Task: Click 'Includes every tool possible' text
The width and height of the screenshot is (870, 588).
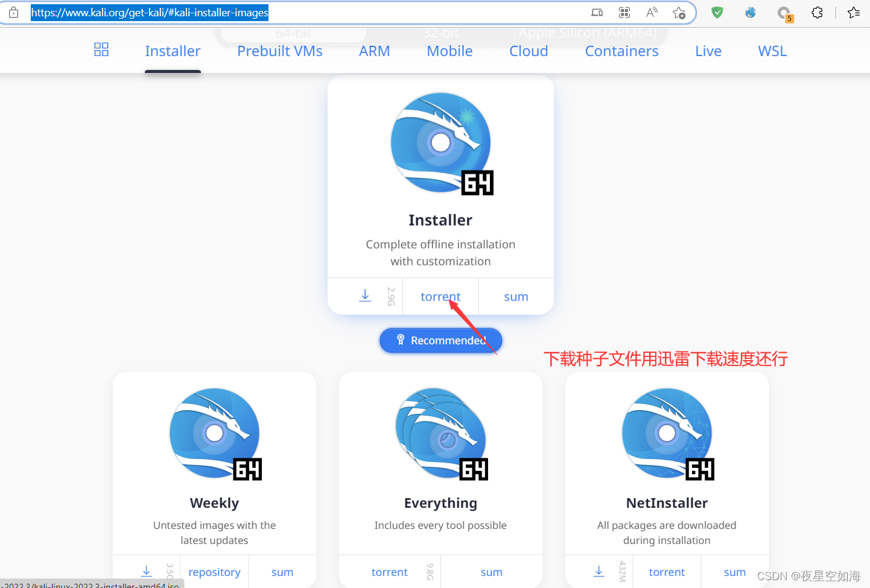Action: (x=440, y=525)
